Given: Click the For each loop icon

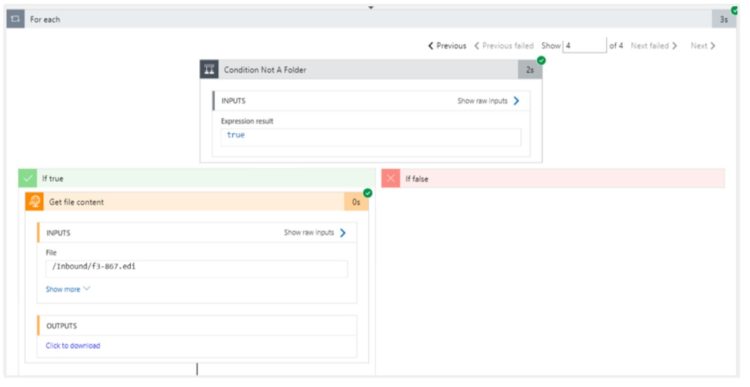Looking at the screenshot, I should pos(15,19).
